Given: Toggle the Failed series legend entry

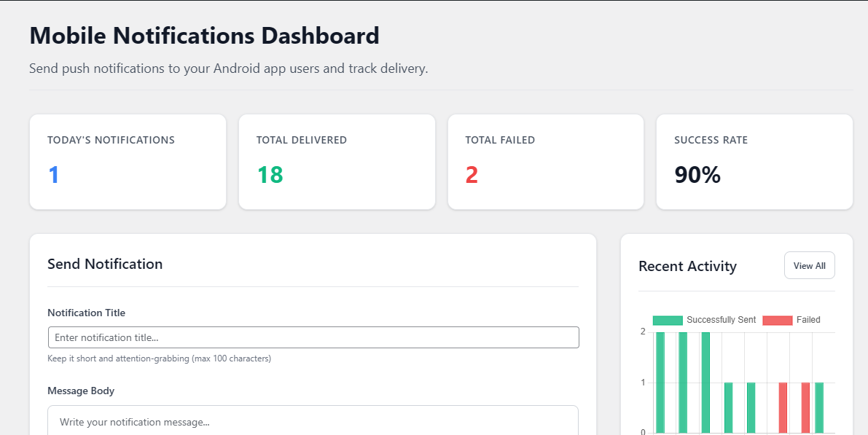Looking at the screenshot, I should pos(791,320).
